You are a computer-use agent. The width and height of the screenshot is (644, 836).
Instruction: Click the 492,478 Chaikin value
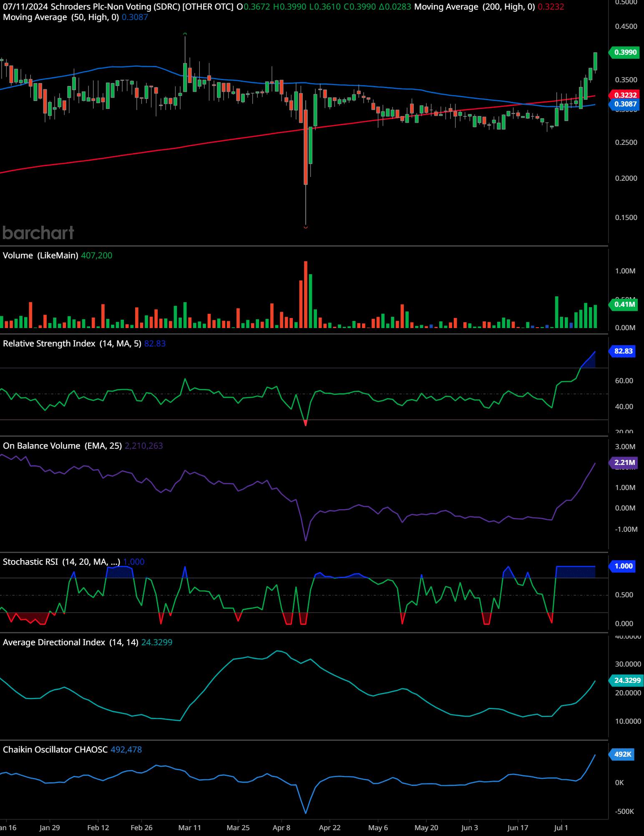(x=126, y=750)
